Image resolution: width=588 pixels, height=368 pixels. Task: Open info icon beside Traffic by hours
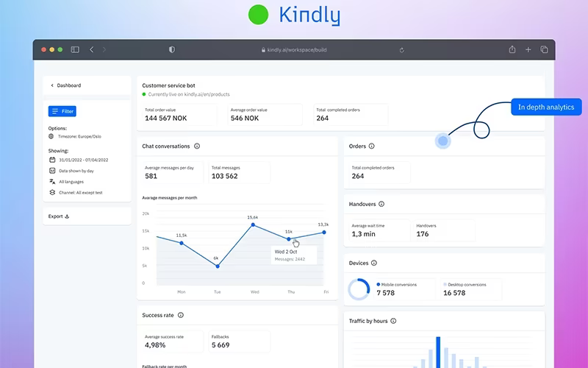tap(393, 321)
